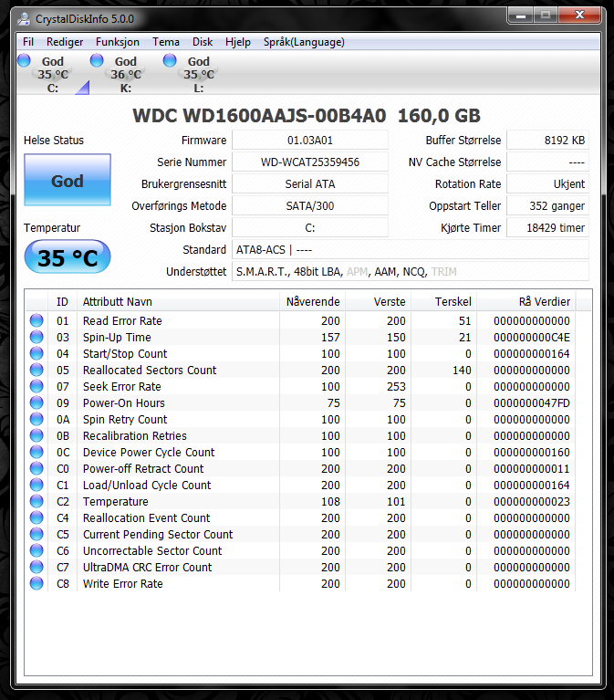The image size is (614, 700).
Task: Click the Understøttet features field
Action: pyautogui.click(x=411, y=271)
